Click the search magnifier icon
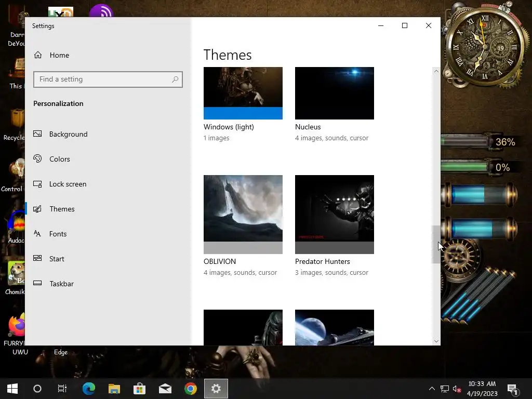The height and width of the screenshot is (399, 532). tap(175, 79)
